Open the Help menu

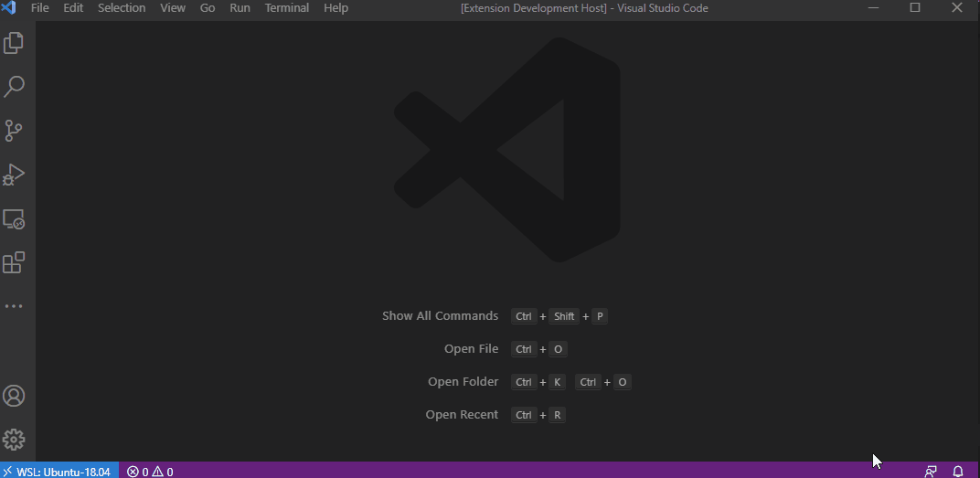tap(336, 8)
